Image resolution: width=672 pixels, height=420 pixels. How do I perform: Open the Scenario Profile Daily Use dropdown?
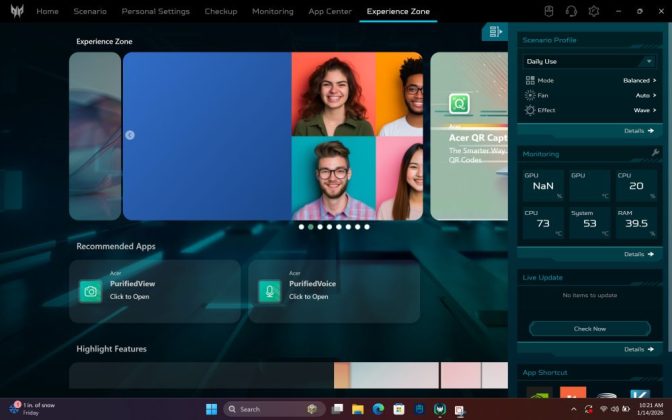coord(589,61)
